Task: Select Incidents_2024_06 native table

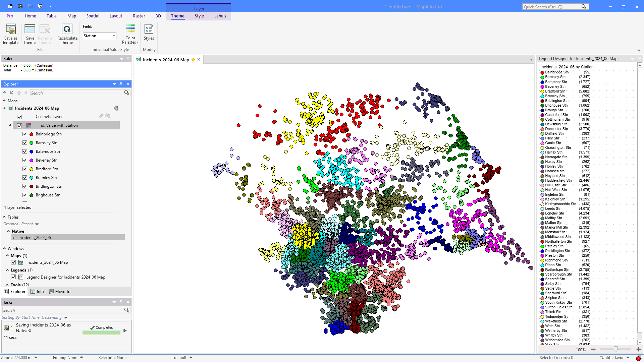Action: [x=35, y=238]
